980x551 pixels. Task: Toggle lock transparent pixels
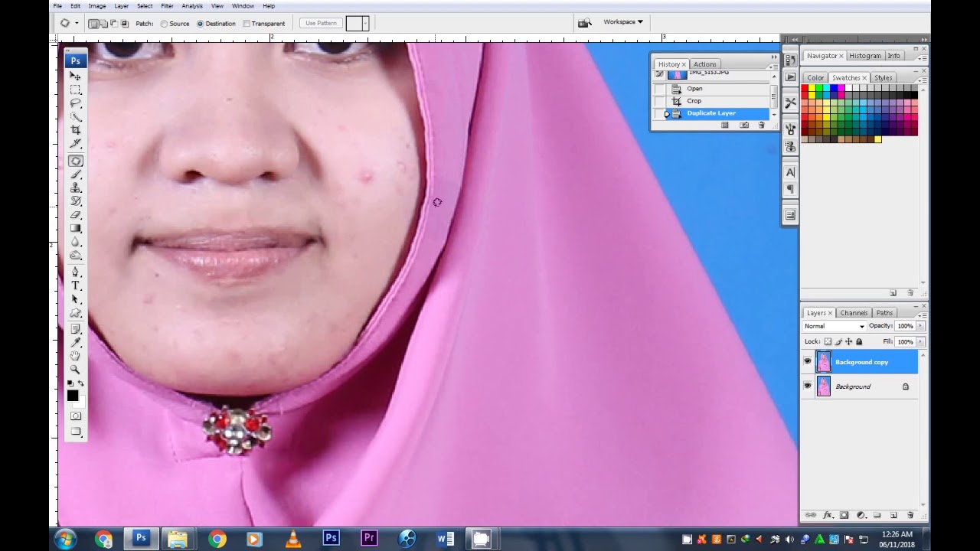tap(828, 342)
